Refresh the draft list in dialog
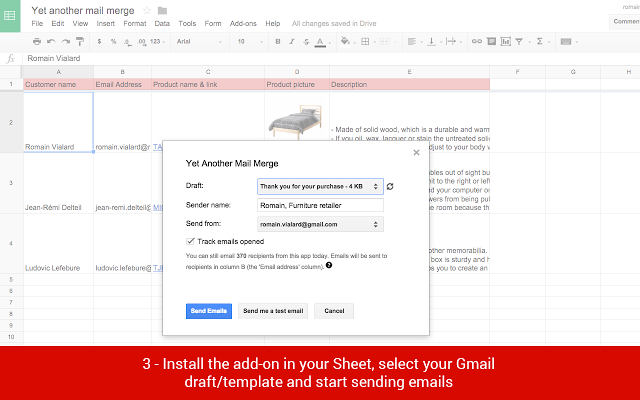This screenshot has height=400, width=640. 390,187
